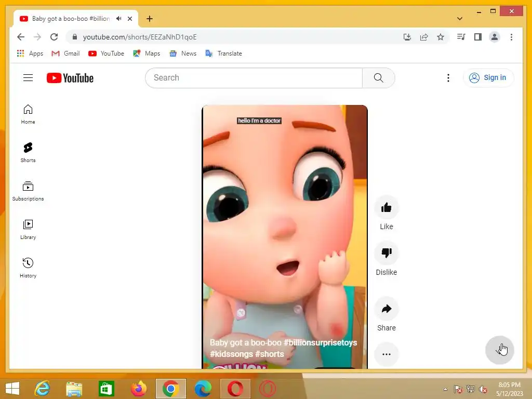Open Apps bookmark

click(x=30, y=54)
